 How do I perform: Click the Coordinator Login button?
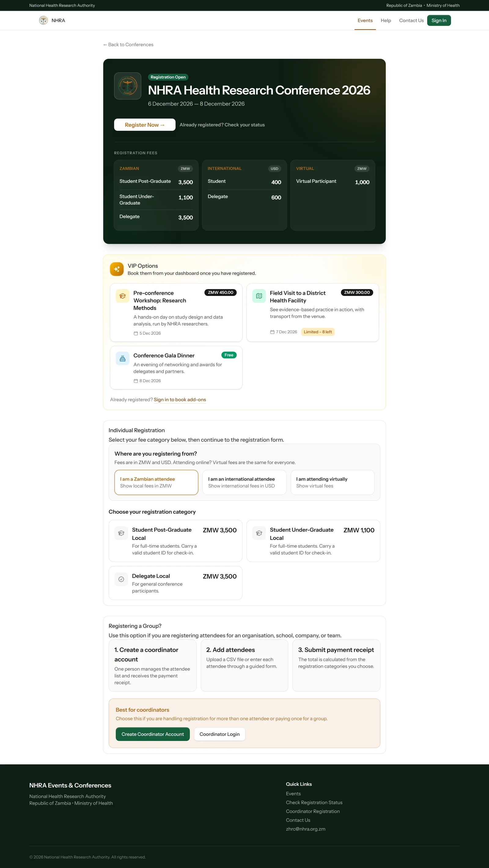point(219,734)
